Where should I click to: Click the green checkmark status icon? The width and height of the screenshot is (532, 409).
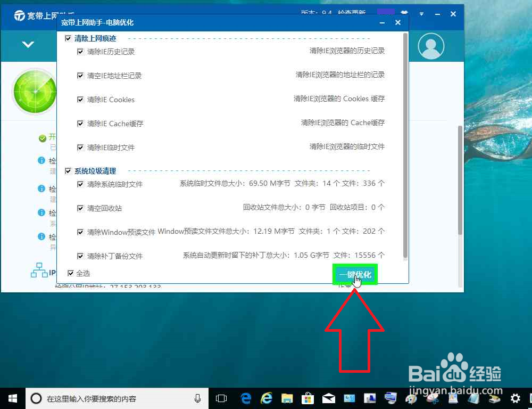(x=43, y=137)
